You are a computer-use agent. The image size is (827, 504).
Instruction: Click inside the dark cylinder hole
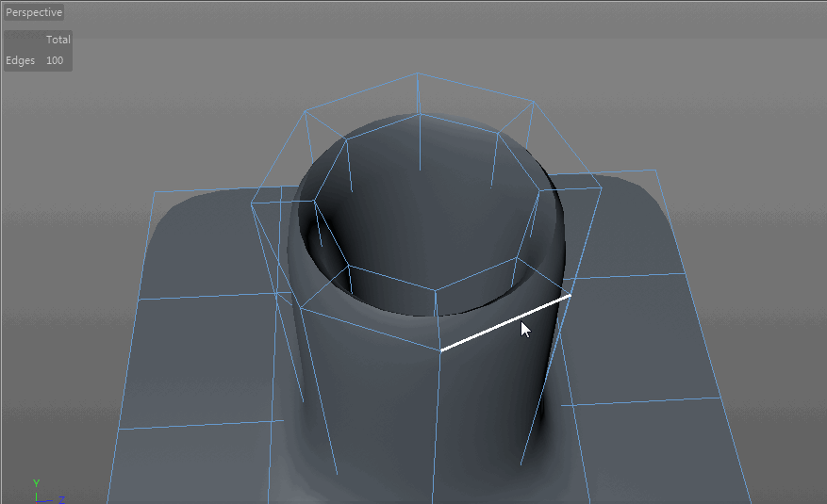click(415, 226)
